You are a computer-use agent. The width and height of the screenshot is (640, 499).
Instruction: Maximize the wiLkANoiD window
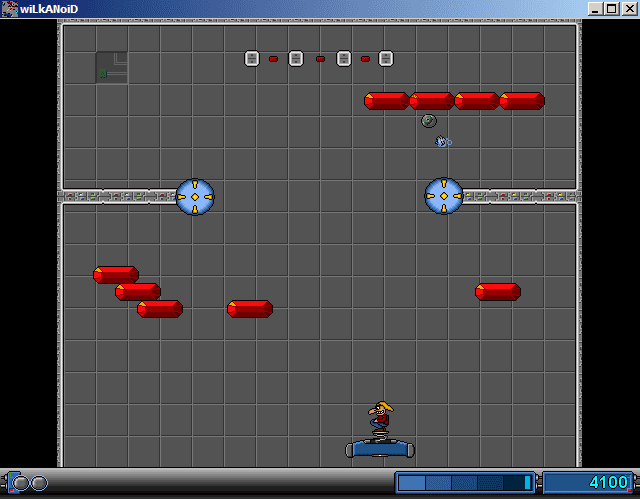click(611, 9)
